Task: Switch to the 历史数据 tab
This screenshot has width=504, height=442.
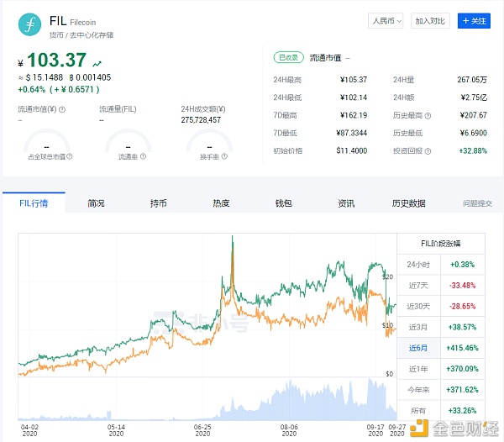Action: tap(408, 203)
